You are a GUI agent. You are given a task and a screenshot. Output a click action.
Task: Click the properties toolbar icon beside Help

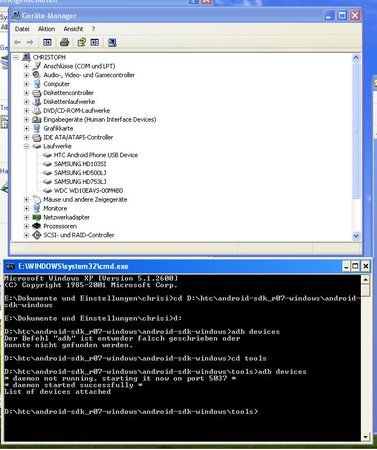click(95, 42)
